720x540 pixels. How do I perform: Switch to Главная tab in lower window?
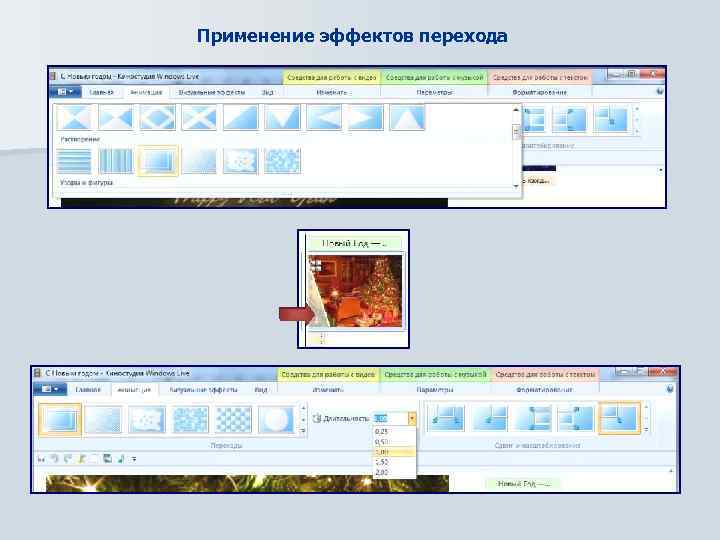click(x=88, y=389)
